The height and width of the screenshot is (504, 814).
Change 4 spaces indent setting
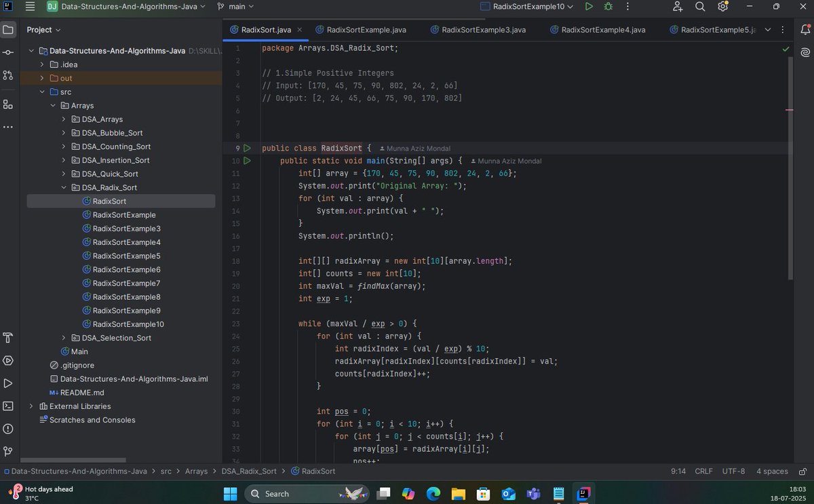click(772, 471)
